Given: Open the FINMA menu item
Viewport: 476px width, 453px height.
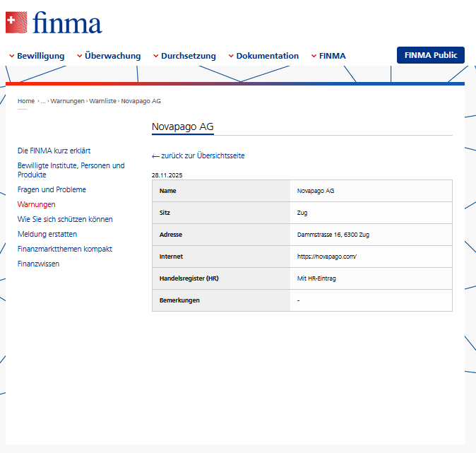Looking at the screenshot, I should pyautogui.click(x=333, y=56).
